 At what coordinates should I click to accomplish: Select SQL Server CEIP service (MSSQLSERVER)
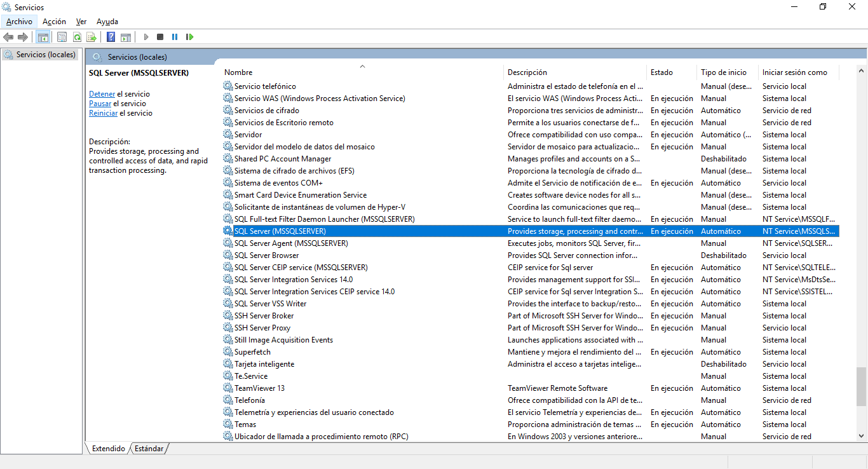click(x=530, y=268)
